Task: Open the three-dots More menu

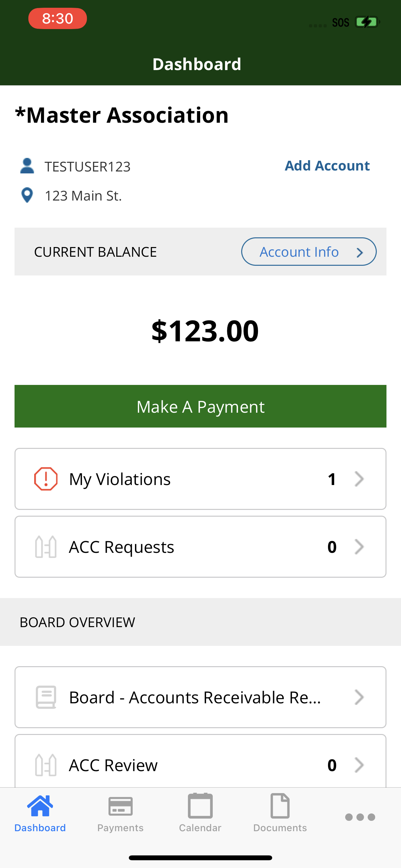Action: point(360,817)
